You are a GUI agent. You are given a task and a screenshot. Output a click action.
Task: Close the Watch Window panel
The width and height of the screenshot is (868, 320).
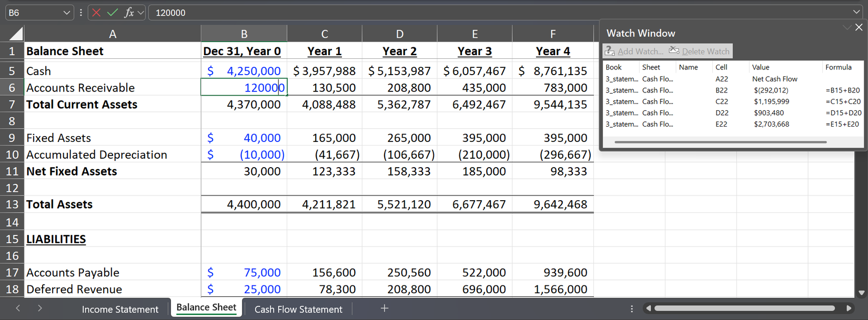coord(859,27)
